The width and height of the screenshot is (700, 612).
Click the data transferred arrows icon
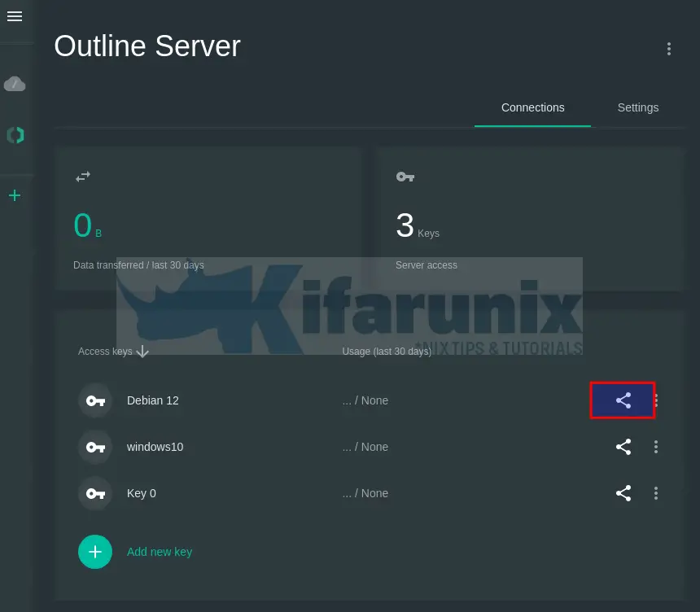point(82,177)
